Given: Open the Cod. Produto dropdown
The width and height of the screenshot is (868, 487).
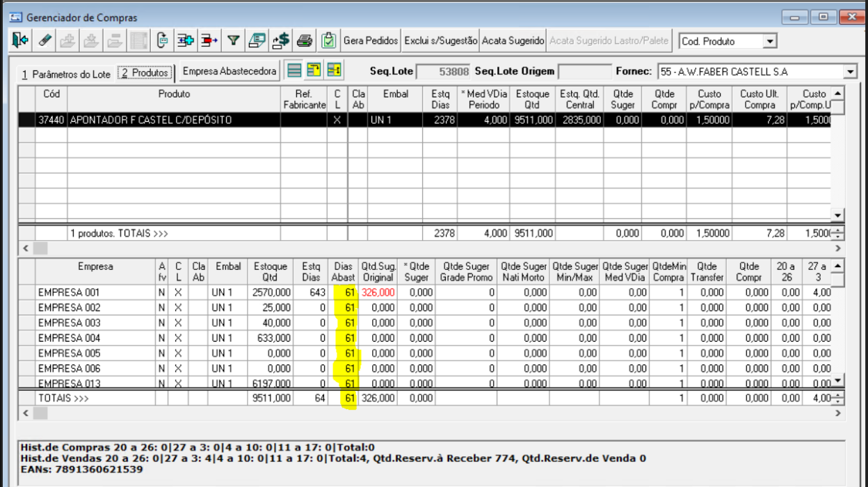Looking at the screenshot, I should coord(769,42).
